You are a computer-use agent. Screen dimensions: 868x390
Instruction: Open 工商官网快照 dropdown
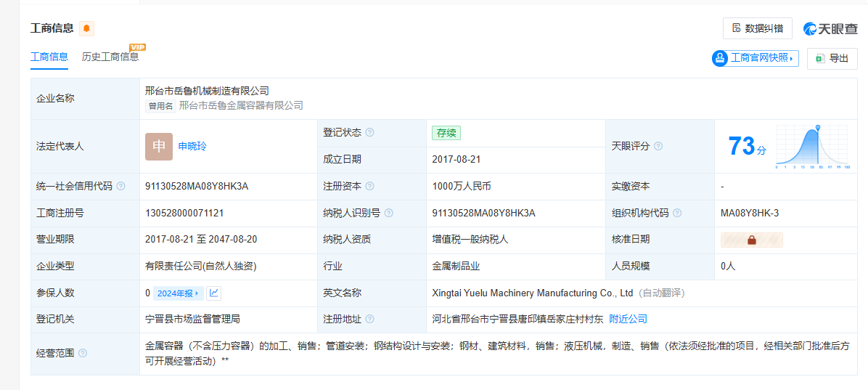755,58
